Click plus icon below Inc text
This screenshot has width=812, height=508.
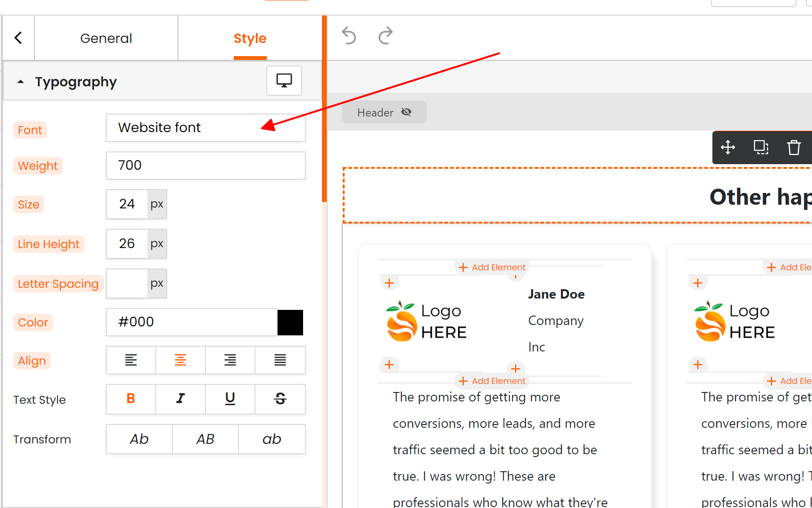pos(516,368)
